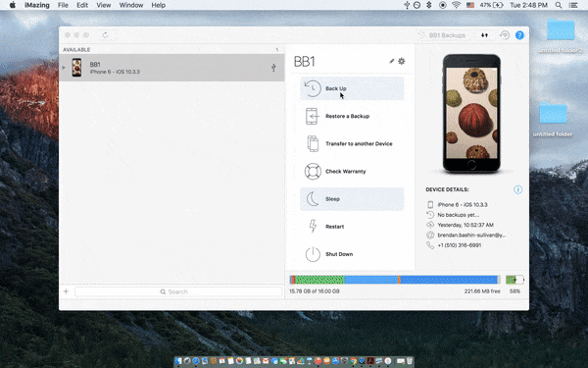Image resolution: width=588 pixels, height=368 pixels.
Task: Open the View menu
Action: tap(104, 5)
